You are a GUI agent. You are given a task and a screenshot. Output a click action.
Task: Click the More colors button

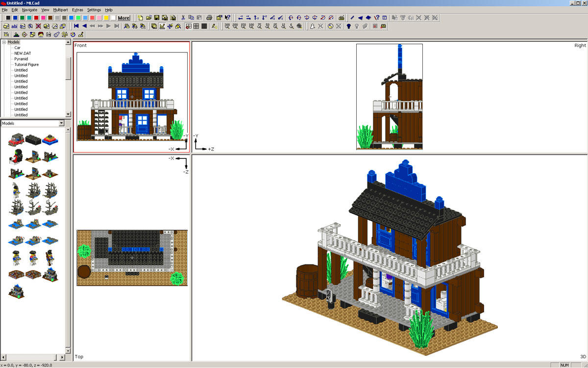click(x=123, y=18)
